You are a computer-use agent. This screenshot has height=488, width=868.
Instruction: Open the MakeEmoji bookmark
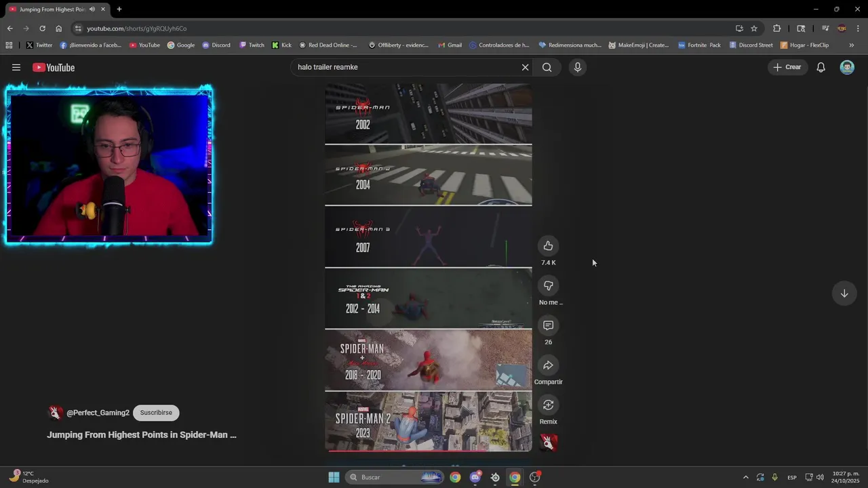pos(639,45)
